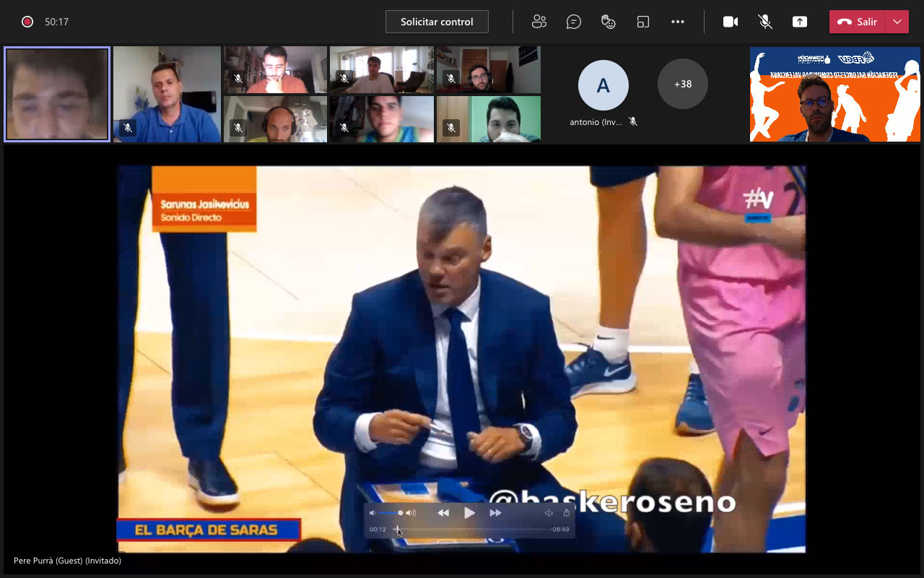
Task: Adjust the video volume slider
Action: (391, 513)
